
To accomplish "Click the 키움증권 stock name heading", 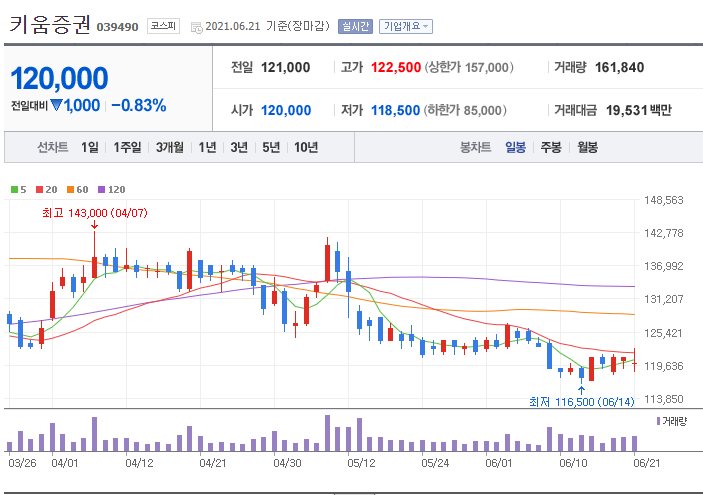I will [x=50, y=25].
